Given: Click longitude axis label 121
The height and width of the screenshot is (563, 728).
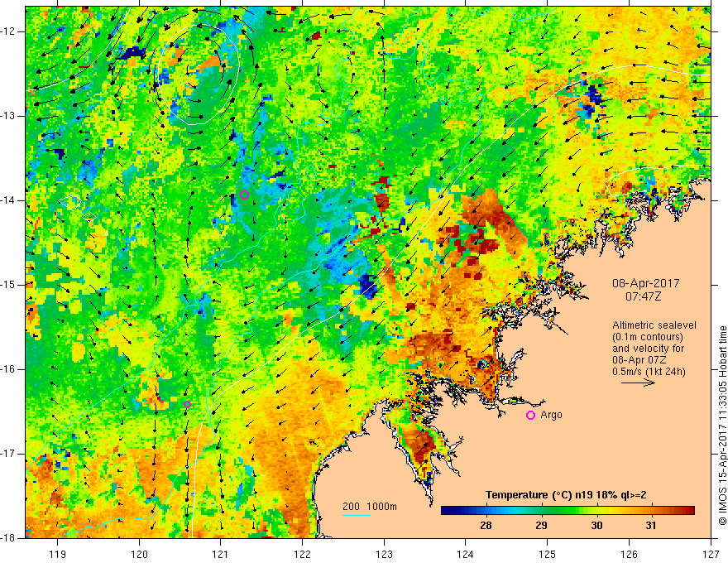Looking at the screenshot, I should (221, 554).
